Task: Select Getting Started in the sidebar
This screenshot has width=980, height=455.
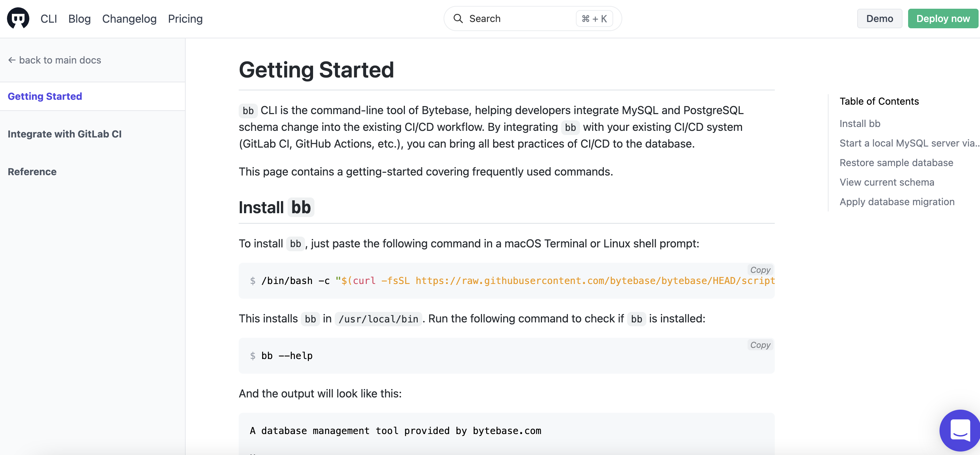Action: tap(45, 96)
